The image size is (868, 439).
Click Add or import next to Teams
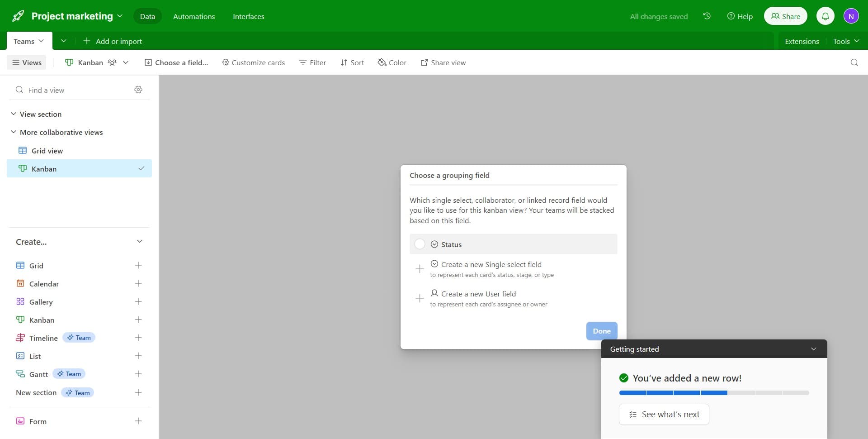click(x=113, y=41)
